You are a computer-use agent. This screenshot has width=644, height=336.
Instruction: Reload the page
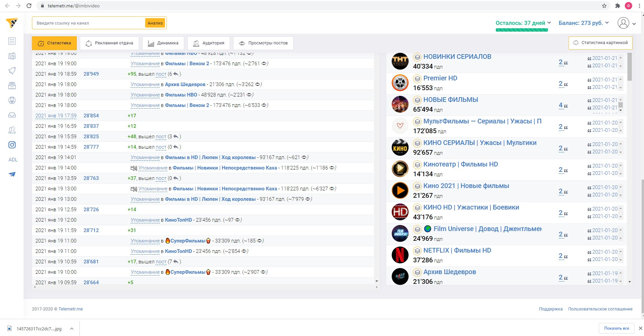click(29, 6)
